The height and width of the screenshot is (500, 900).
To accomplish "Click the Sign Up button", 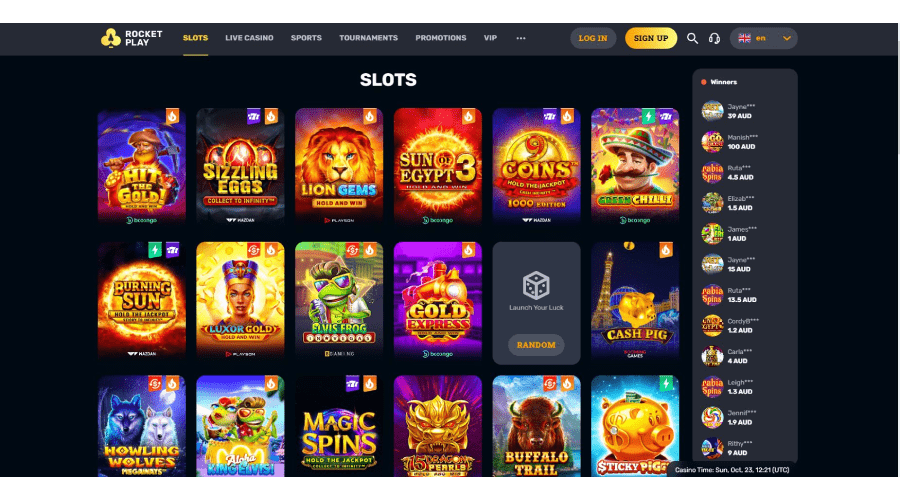I will [651, 38].
